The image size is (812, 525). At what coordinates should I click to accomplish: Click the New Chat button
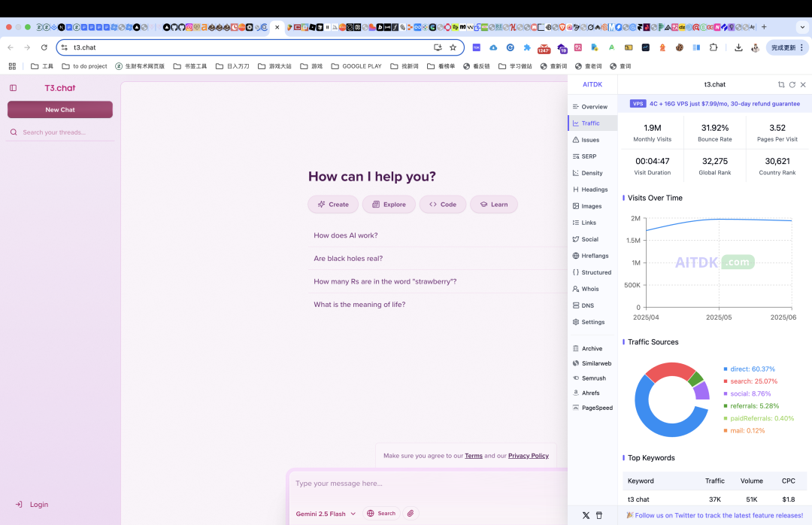pyautogui.click(x=60, y=110)
